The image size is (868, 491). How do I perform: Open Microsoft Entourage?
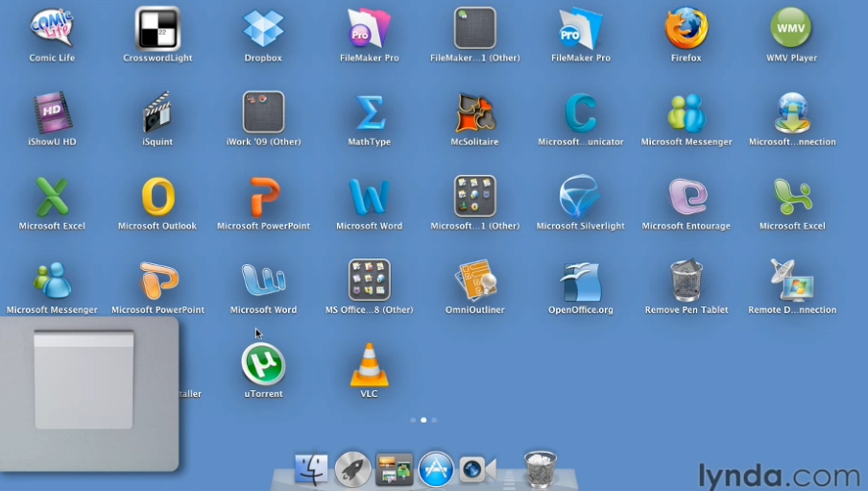pyautogui.click(x=687, y=197)
